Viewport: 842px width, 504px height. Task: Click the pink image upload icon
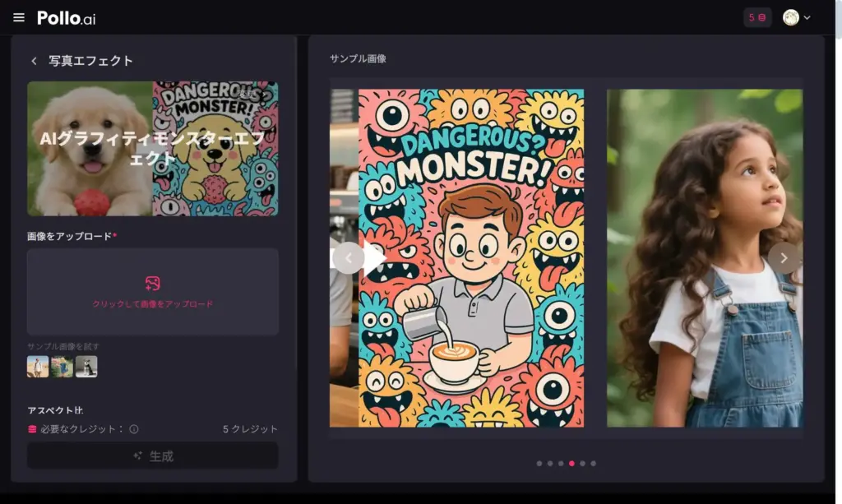[152, 284]
